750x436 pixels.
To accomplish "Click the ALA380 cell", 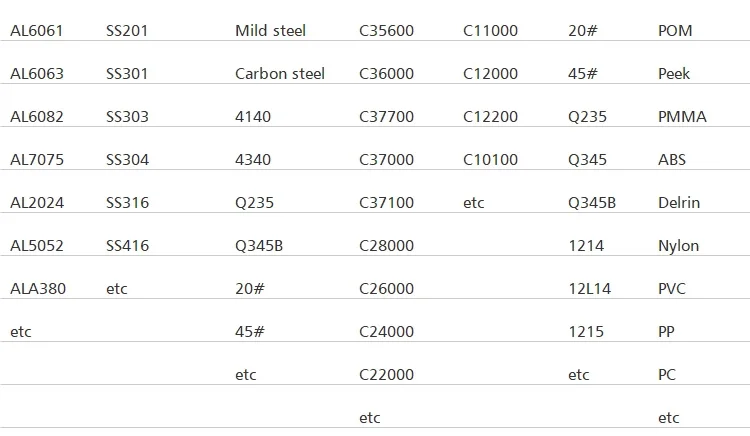I will coord(38,289).
